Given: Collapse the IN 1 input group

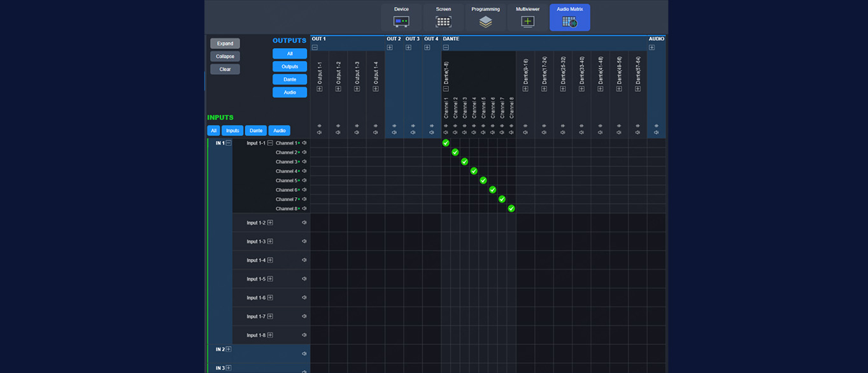Looking at the screenshot, I should 229,143.
